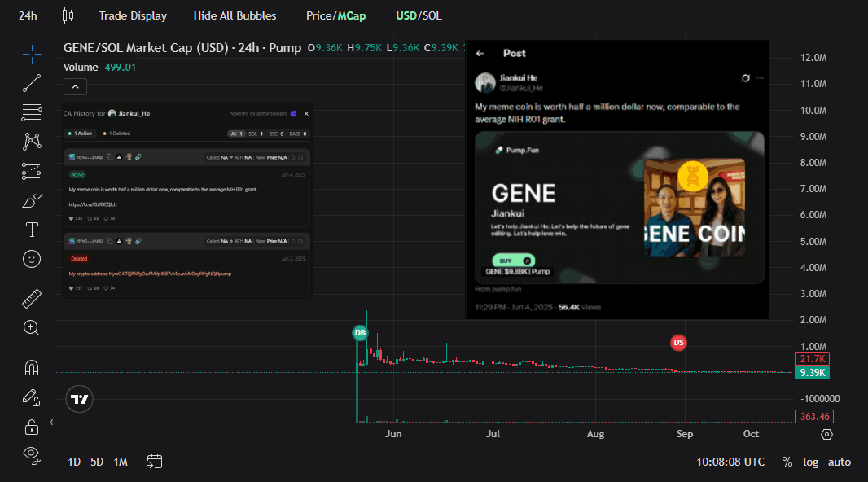Screen dimensions: 868x482
Task: Toggle auto scale mode
Action: pyautogui.click(x=840, y=462)
